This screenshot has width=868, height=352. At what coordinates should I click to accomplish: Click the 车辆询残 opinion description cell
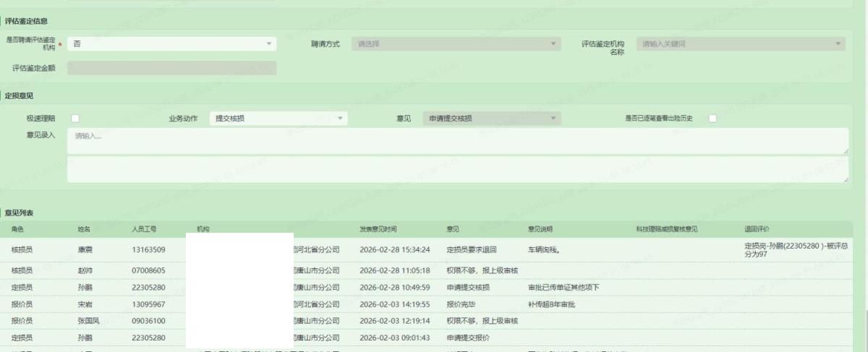548,250
